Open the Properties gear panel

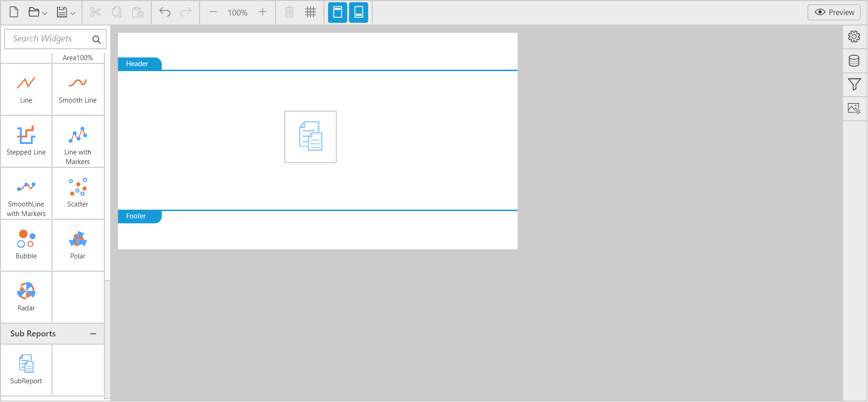(854, 36)
